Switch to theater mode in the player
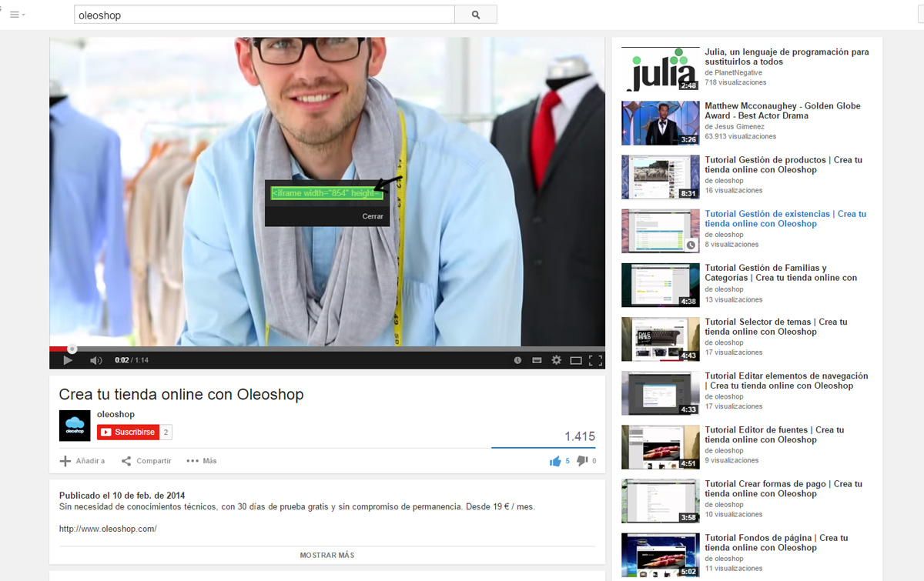 tap(576, 360)
